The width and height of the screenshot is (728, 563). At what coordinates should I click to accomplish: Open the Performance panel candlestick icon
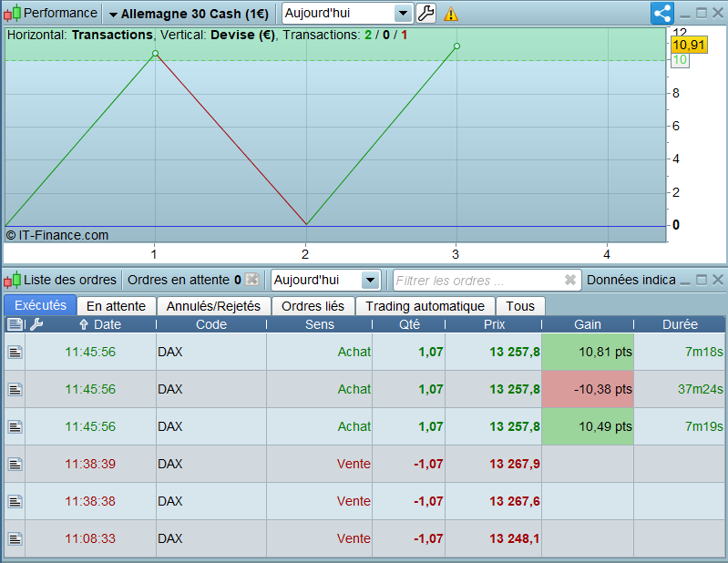click(13, 13)
